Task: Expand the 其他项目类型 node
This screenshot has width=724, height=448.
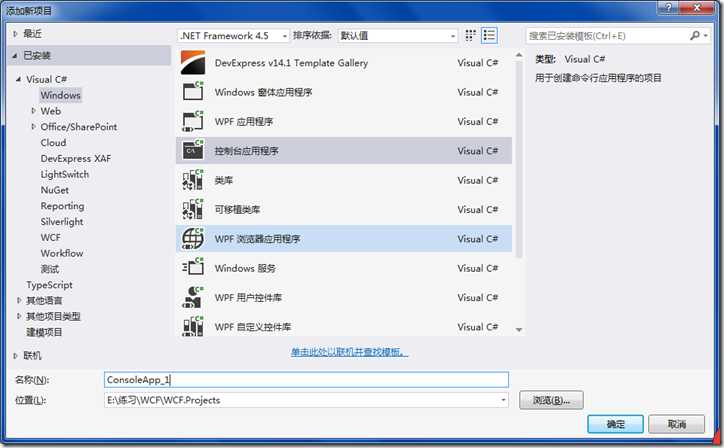Action: (19, 316)
